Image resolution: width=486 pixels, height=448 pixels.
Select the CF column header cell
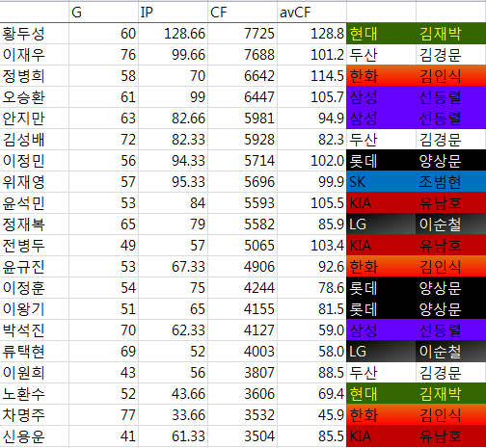[242, 13]
